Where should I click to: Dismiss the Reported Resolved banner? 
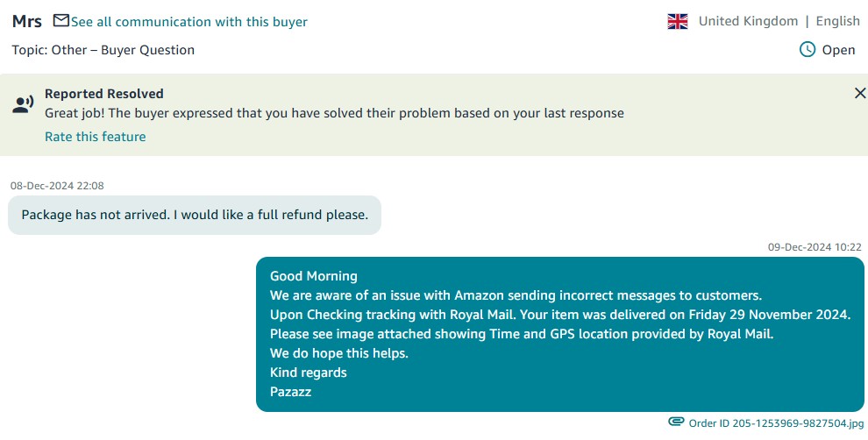(860, 93)
